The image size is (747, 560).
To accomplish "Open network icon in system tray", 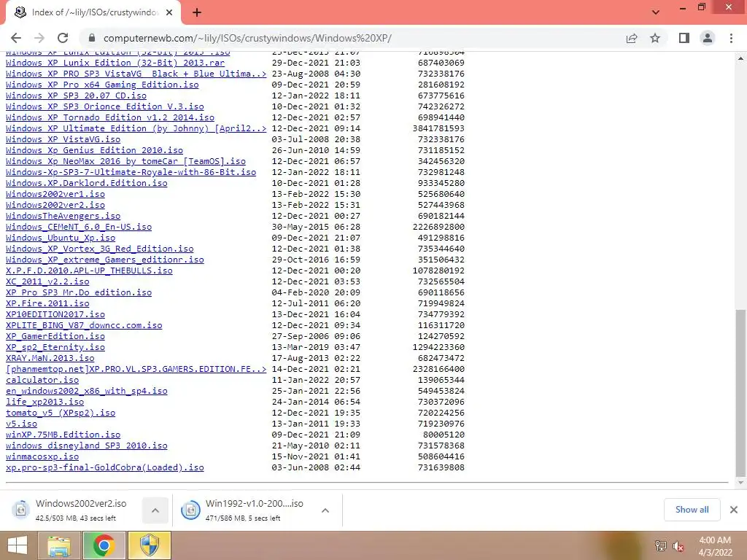I will (x=660, y=545).
